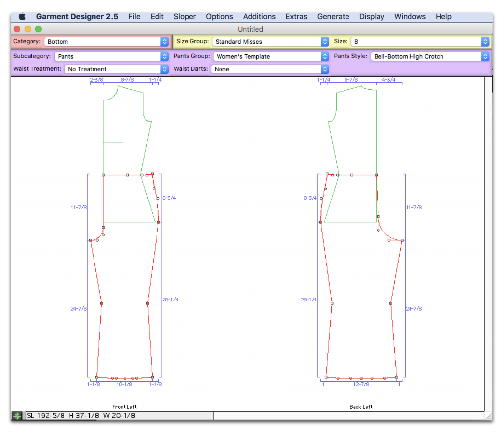Open the File menu
This screenshot has width=504, height=433.
click(134, 16)
